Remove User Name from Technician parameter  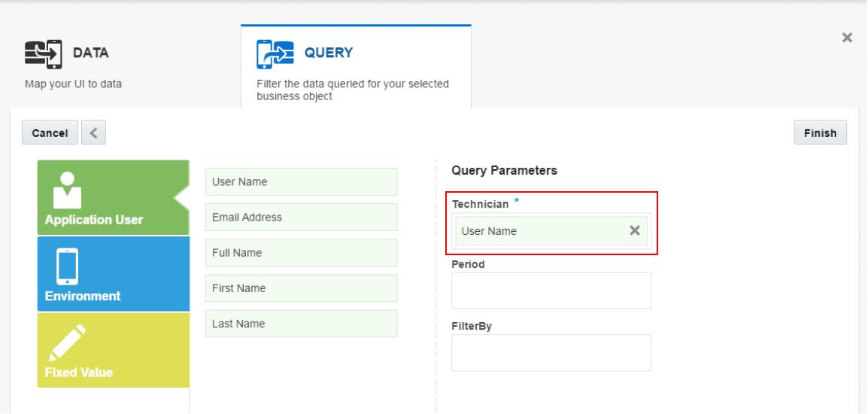coord(634,231)
